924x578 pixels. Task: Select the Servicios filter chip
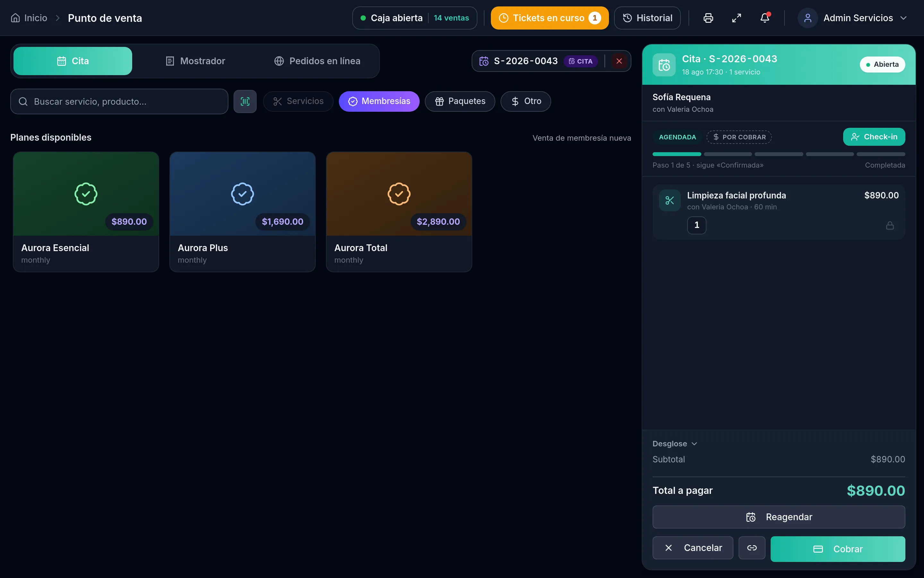(x=298, y=101)
